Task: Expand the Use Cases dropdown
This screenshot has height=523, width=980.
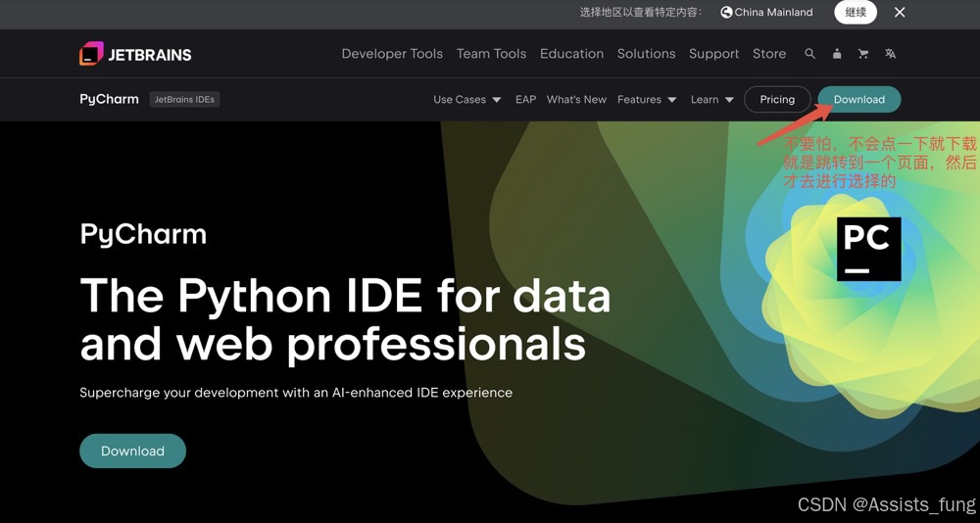Action: (466, 99)
